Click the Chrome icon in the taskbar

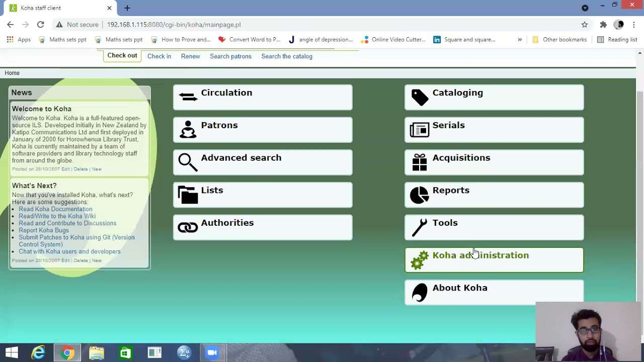67,353
